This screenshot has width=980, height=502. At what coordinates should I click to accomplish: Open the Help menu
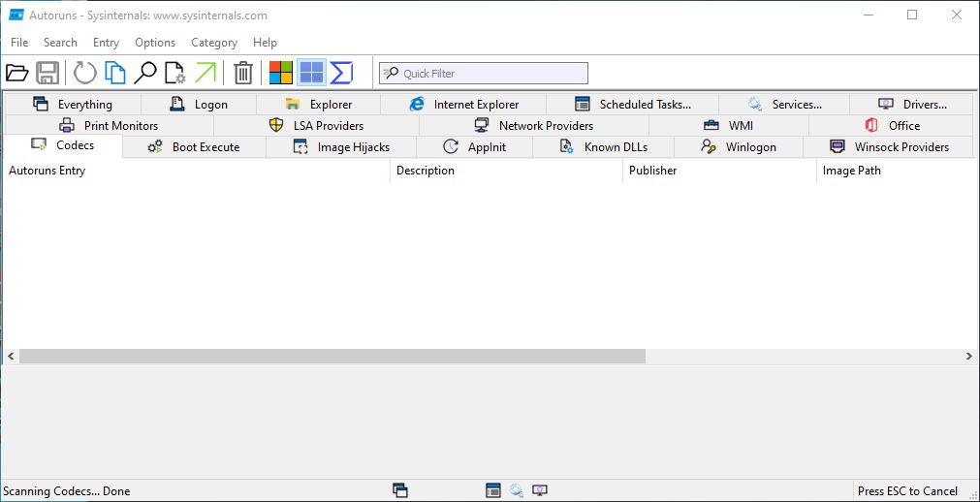tap(265, 43)
